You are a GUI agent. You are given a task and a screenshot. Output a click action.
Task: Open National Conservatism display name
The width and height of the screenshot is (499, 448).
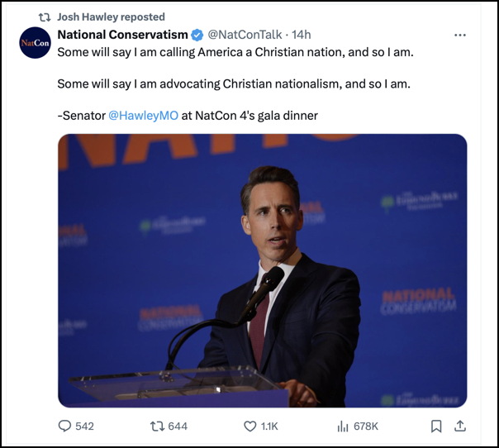pos(122,35)
